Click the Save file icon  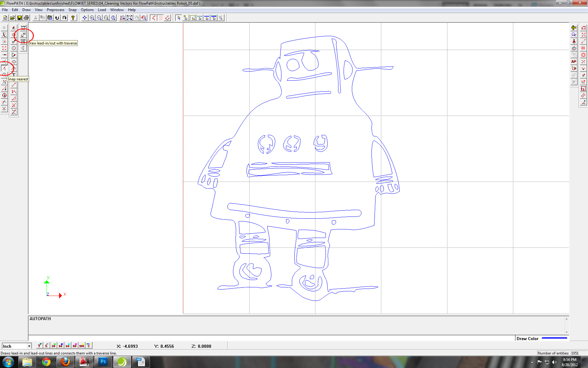(x=20, y=18)
